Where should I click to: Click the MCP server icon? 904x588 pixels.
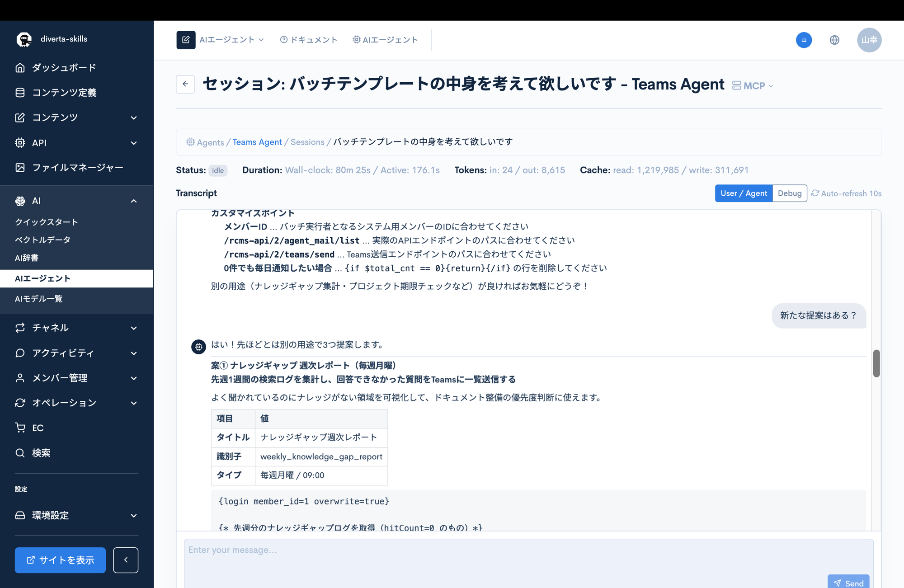736,85
